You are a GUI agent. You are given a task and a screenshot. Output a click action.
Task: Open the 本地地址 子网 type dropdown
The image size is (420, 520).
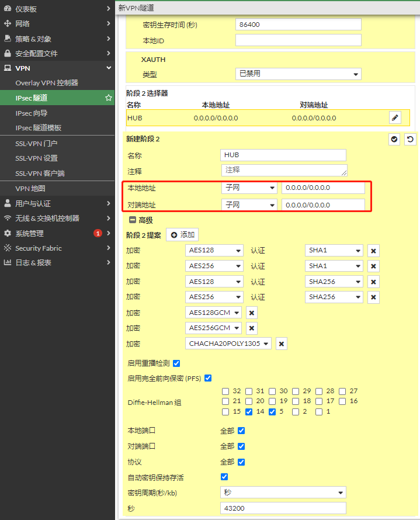pyautogui.click(x=249, y=188)
